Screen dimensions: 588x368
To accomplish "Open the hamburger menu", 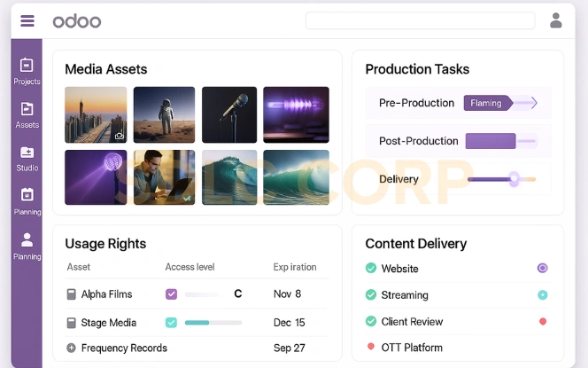I will (27, 21).
